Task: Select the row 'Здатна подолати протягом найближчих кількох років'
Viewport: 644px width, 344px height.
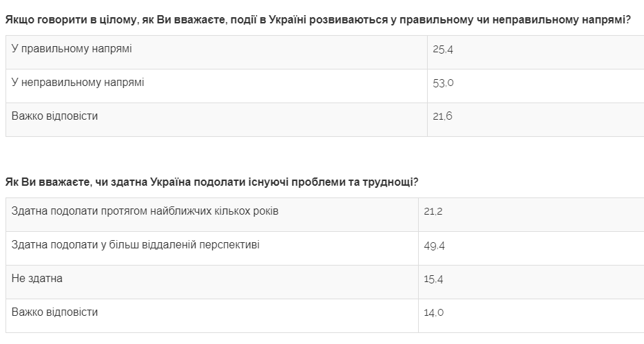Action: tap(145, 211)
